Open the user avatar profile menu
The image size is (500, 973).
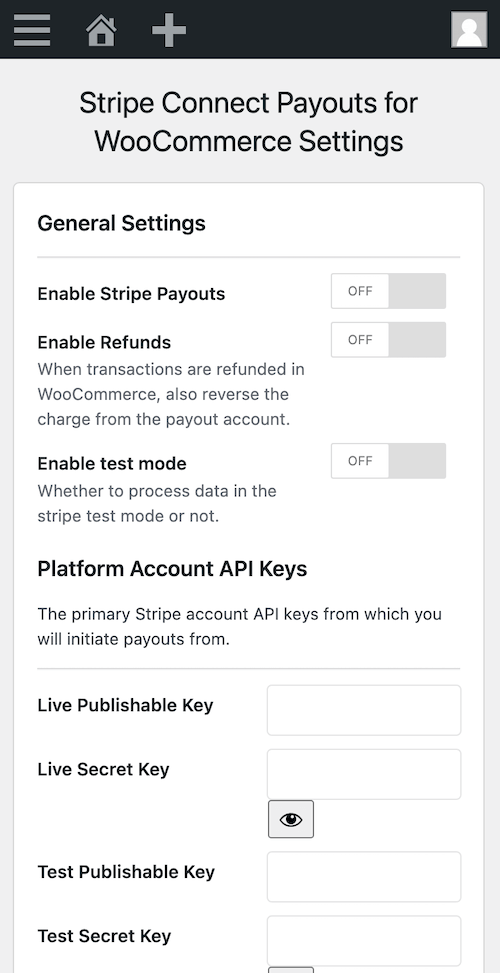(x=469, y=29)
